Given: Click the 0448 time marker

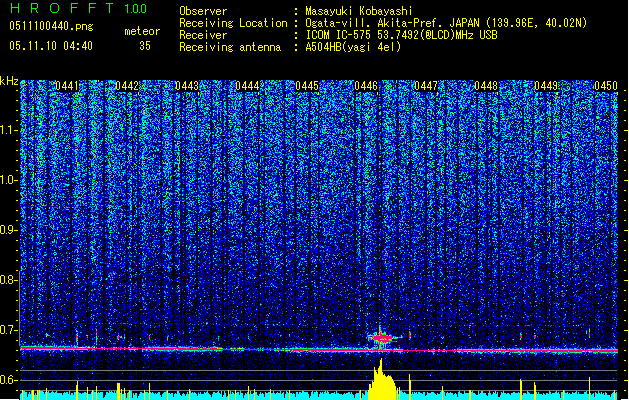Looking at the screenshot, I should pyautogui.click(x=486, y=86).
